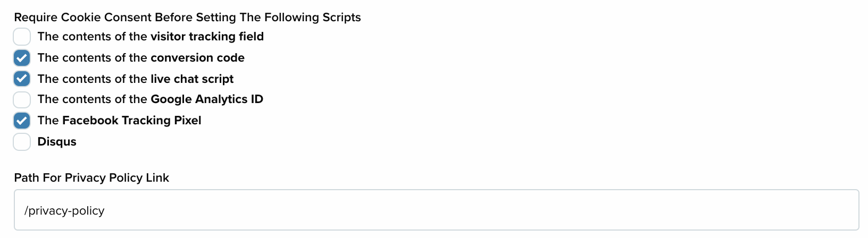This screenshot has height=238, width=868.
Task: Click the "/privacy-policy" text inside the field
Action: [64, 211]
